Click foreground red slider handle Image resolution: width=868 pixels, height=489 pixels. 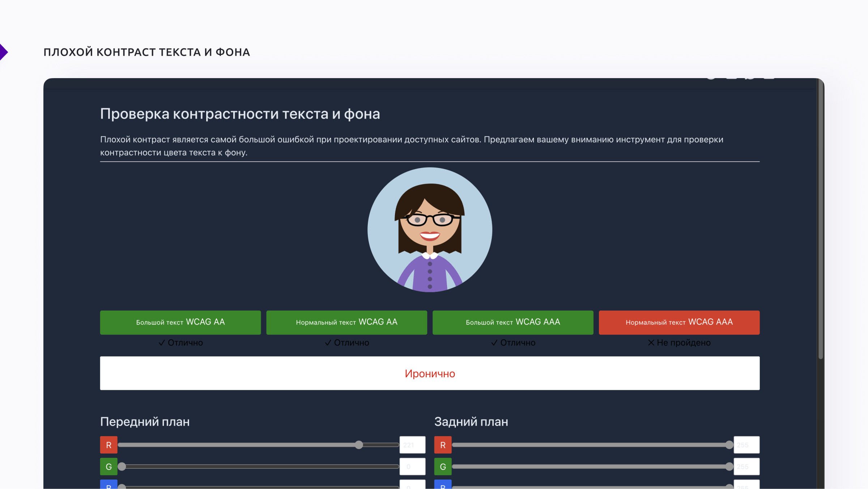(x=358, y=445)
